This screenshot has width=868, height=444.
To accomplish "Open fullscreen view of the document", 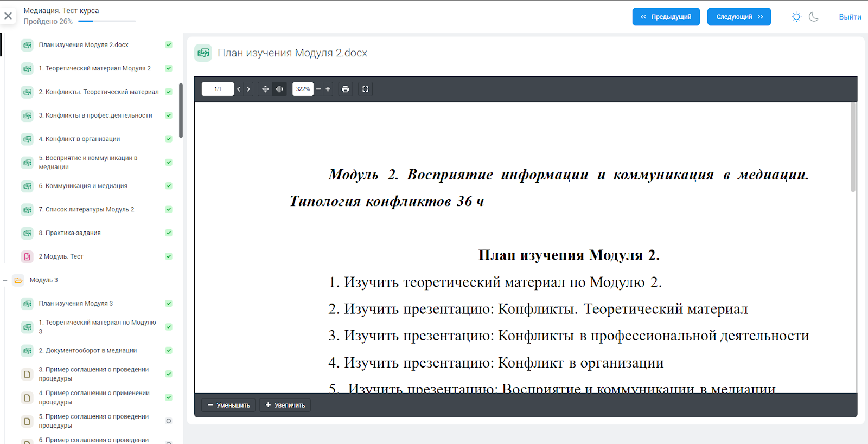I will pyautogui.click(x=366, y=89).
